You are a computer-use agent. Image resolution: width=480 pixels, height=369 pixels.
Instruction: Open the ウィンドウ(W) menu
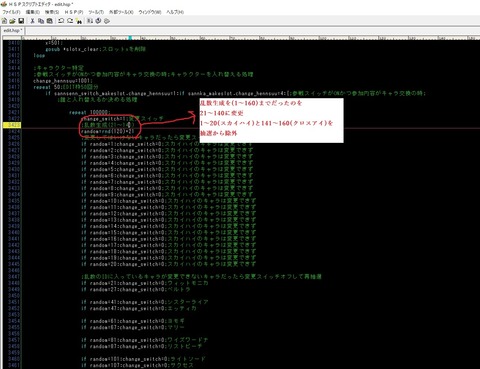pos(150,12)
